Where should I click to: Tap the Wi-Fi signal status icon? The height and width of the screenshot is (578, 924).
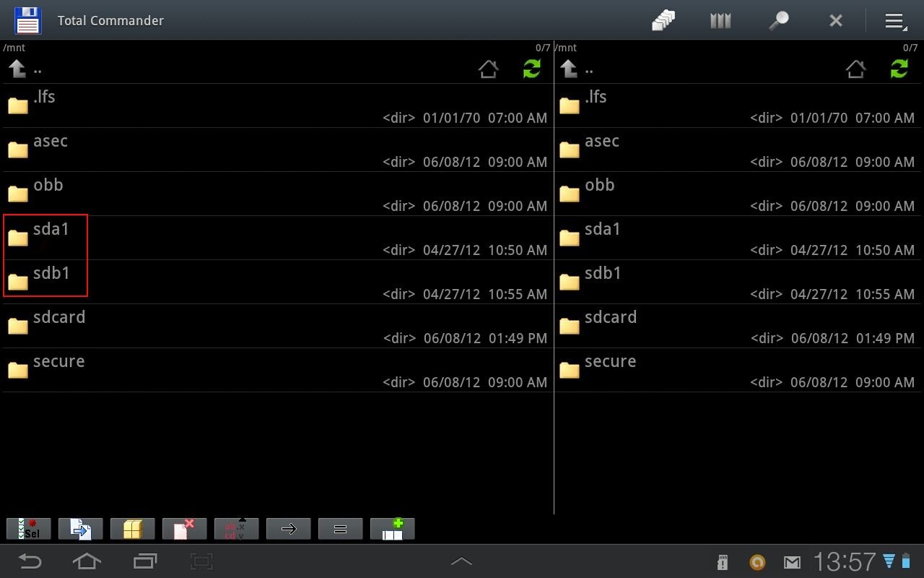click(889, 561)
